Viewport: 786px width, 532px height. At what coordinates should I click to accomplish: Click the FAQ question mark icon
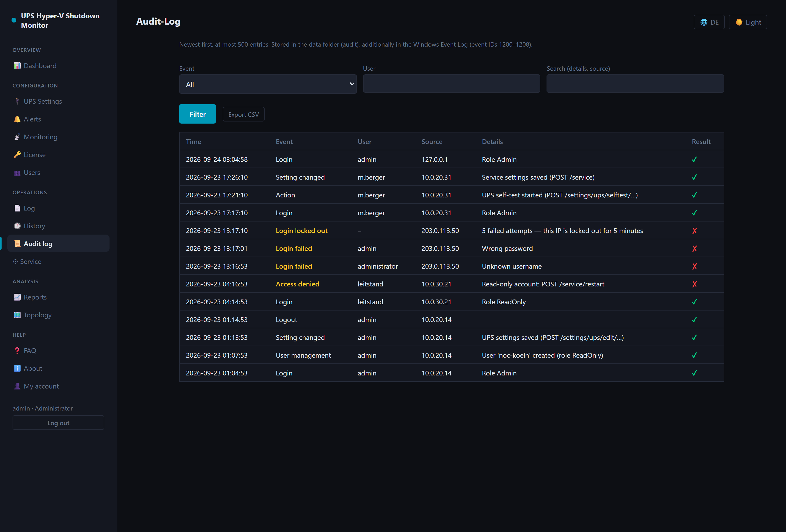tap(17, 351)
